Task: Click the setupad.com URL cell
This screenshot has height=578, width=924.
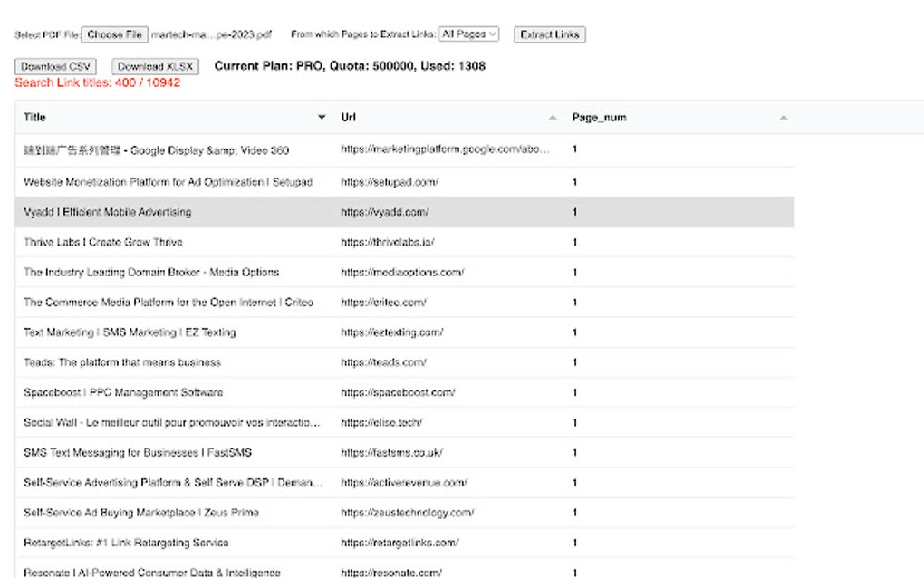Action: tap(390, 182)
